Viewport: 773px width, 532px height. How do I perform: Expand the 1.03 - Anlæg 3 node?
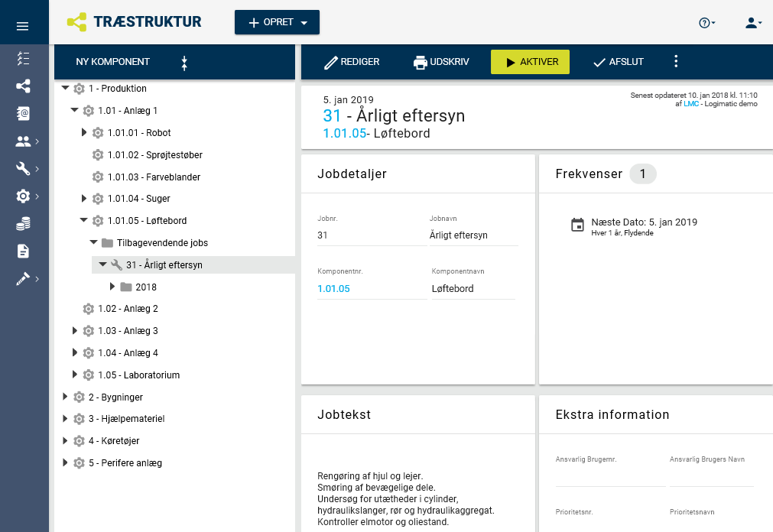pos(74,330)
